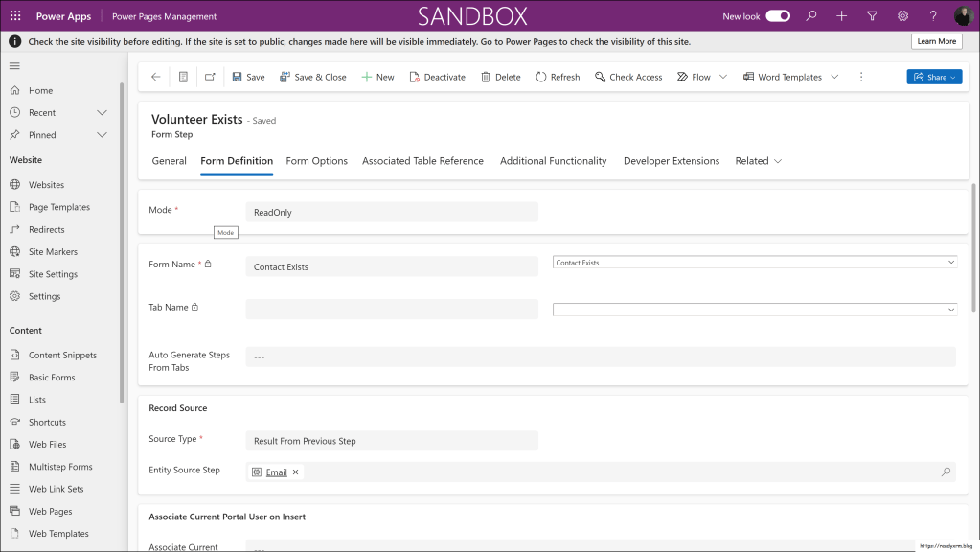Open the more commands ellipsis menu
The width and height of the screenshot is (980, 552).
point(861,77)
